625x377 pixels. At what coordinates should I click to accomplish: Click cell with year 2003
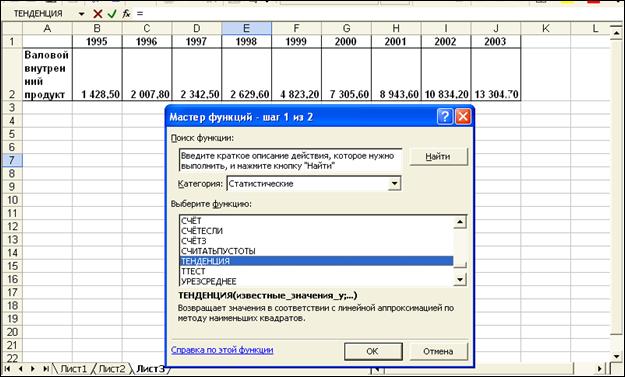point(496,41)
